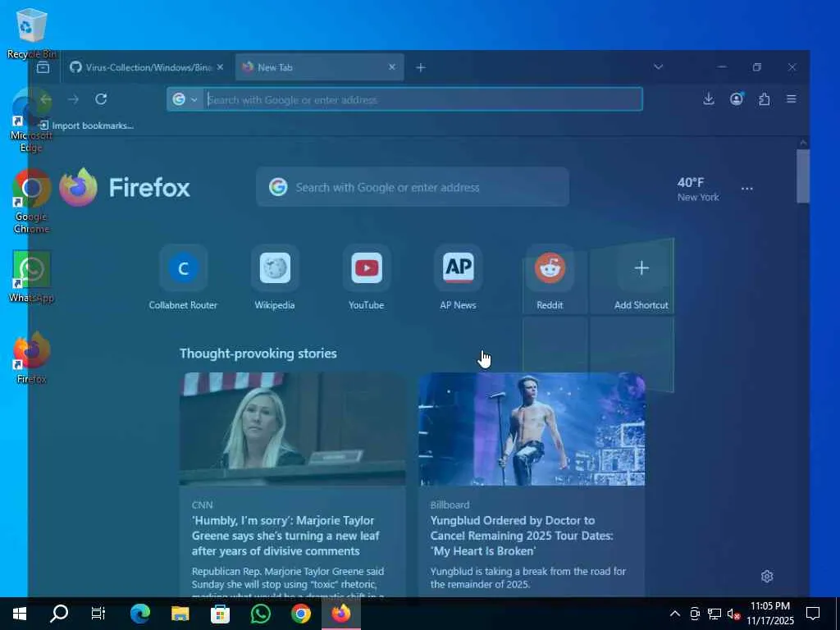Image resolution: width=840 pixels, height=630 pixels.
Task: Open the search engine dropdown in address bar
Action: 185,99
